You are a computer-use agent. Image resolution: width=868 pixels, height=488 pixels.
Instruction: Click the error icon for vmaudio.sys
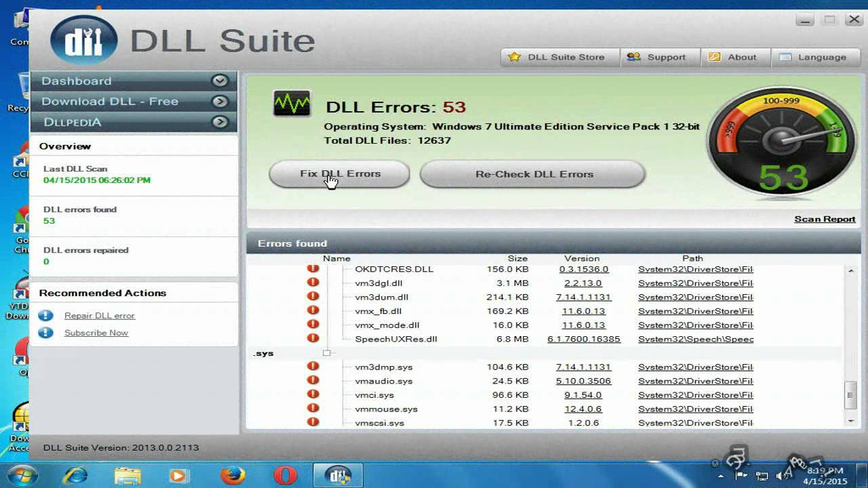(313, 380)
